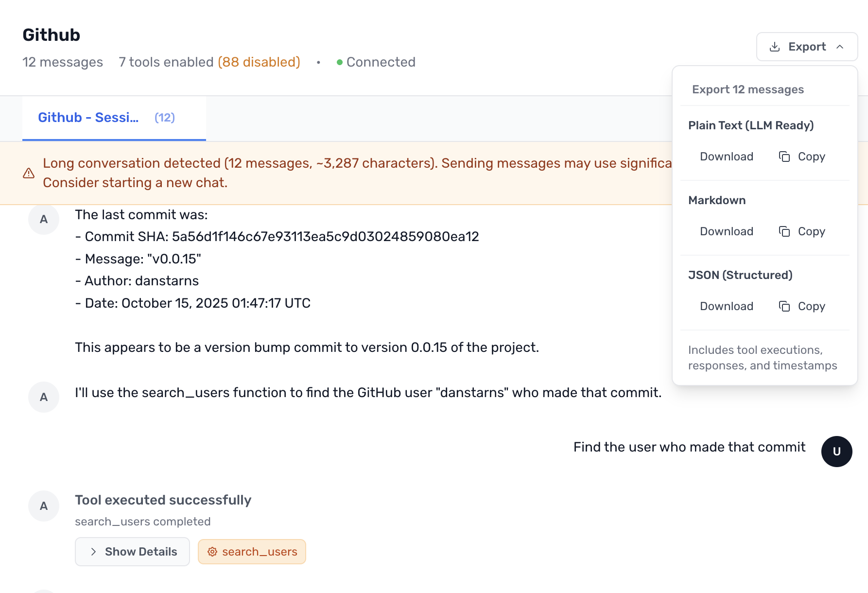Image resolution: width=868 pixels, height=593 pixels.
Task: Collapse the Export menu using its chevron
Action: point(841,47)
